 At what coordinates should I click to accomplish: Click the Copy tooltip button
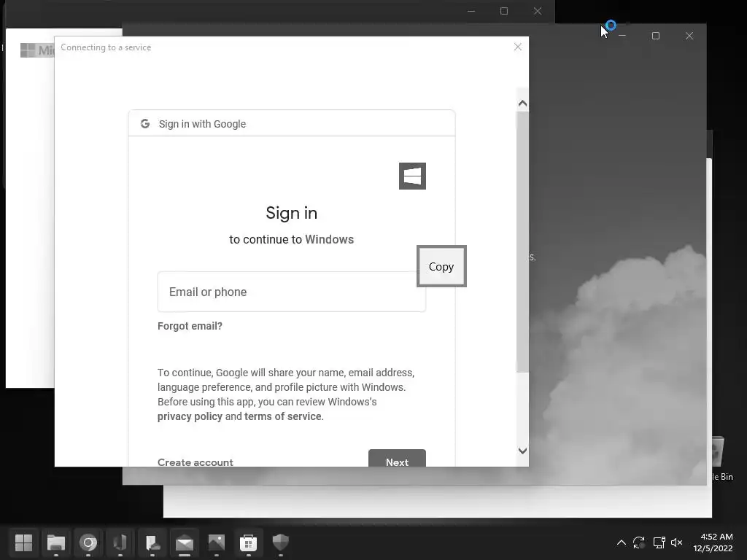(441, 267)
